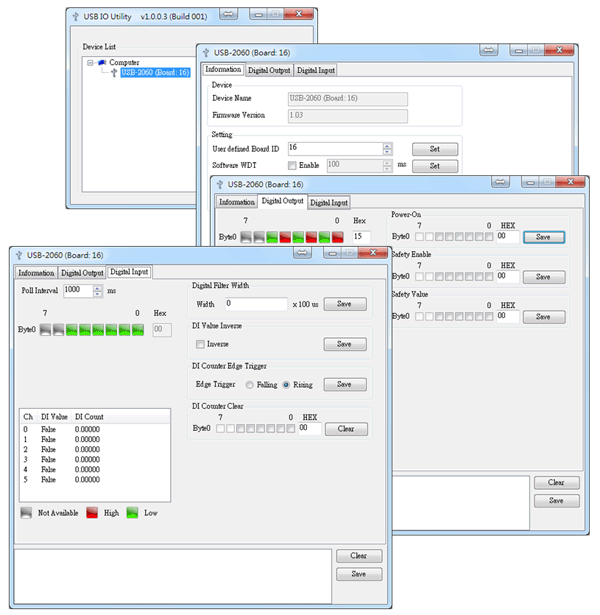The width and height of the screenshot is (600, 615).
Task: Toggle digital output bit 1 indicator
Action: pos(324,237)
